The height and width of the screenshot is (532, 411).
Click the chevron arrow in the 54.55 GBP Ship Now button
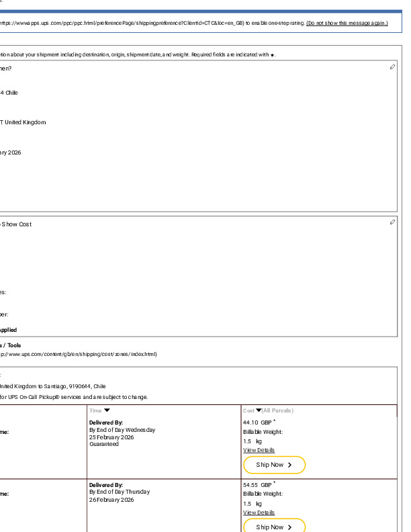pyautogui.click(x=290, y=527)
